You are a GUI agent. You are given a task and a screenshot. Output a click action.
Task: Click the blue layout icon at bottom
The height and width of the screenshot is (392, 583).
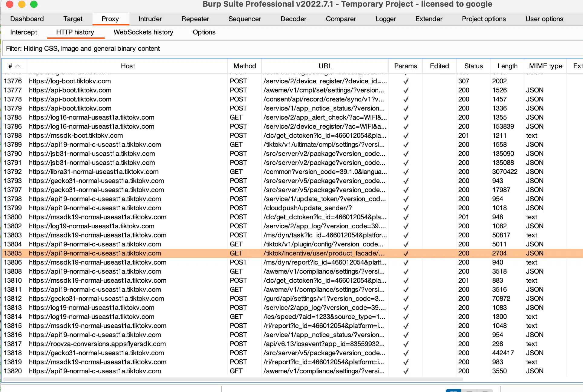coord(453,390)
